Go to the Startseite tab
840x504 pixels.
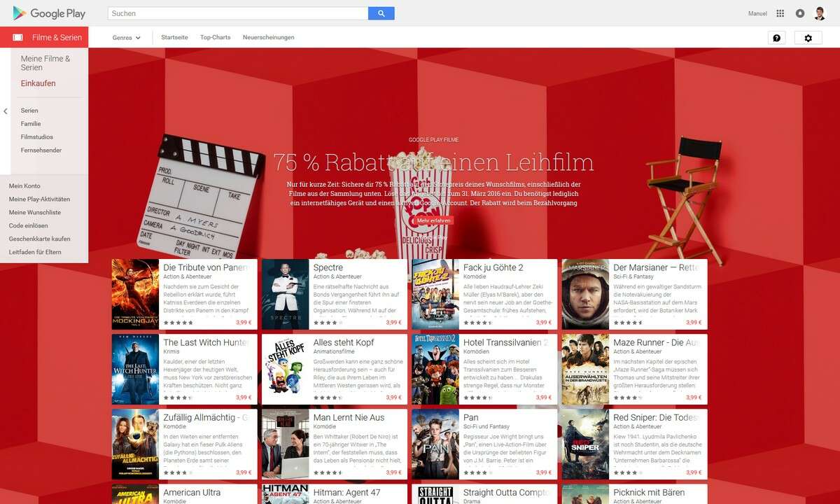[x=174, y=38]
